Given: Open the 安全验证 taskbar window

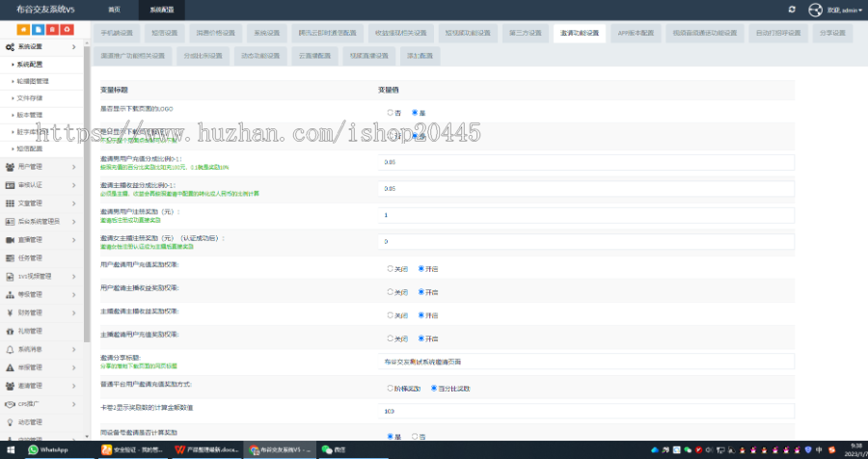Looking at the screenshot, I should point(133,449).
